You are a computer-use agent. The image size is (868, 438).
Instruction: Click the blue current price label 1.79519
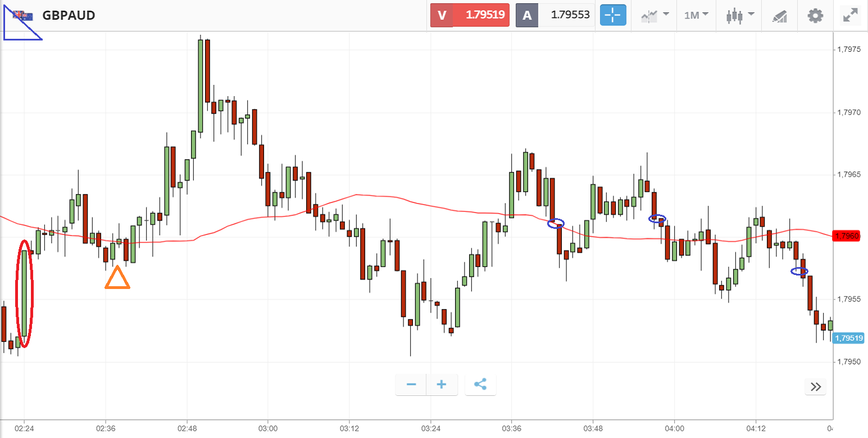[848, 338]
